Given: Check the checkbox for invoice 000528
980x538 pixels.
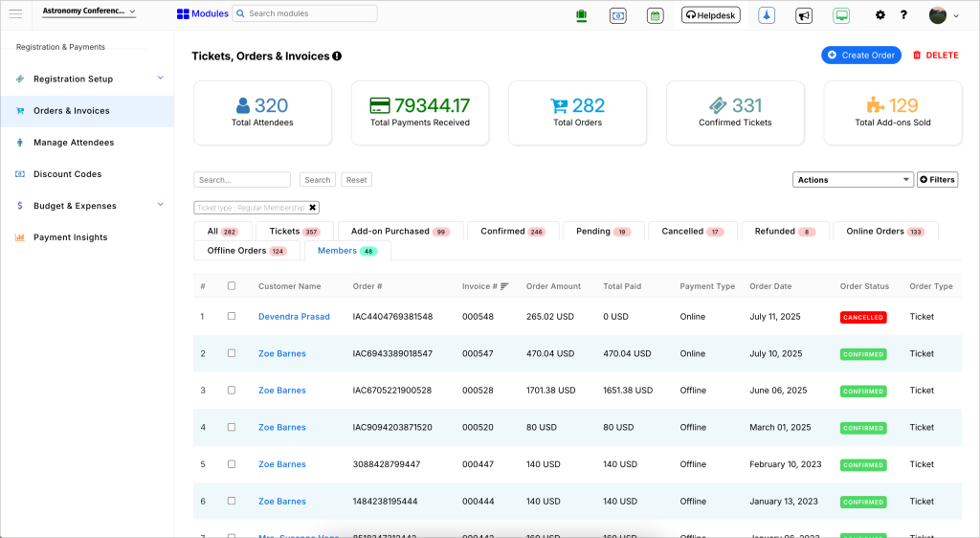Looking at the screenshot, I should [x=232, y=390].
